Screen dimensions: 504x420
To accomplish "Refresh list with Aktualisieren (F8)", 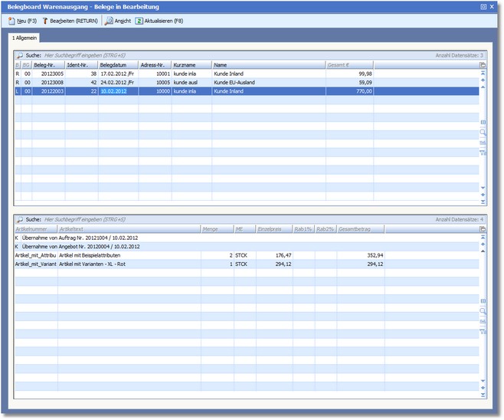I will (x=159, y=21).
